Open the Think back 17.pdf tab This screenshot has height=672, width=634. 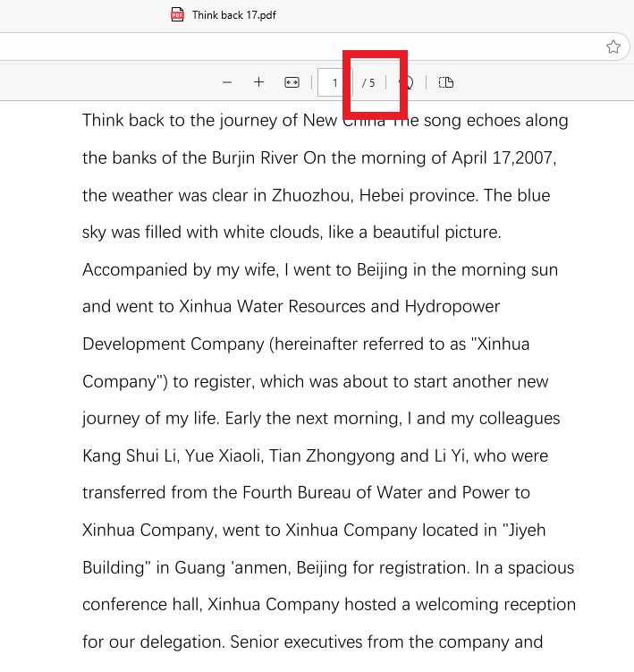(x=224, y=15)
